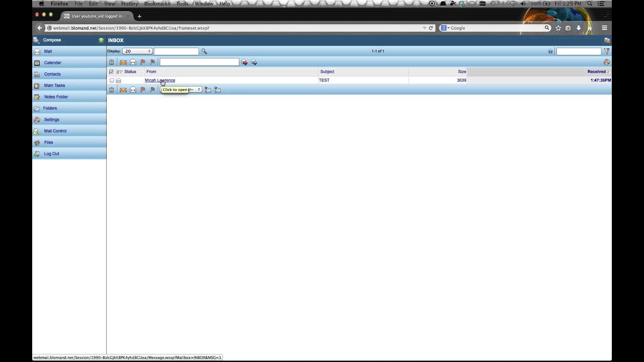Click the Mail Control icon in sidebar
The image size is (644, 362).
37,131
